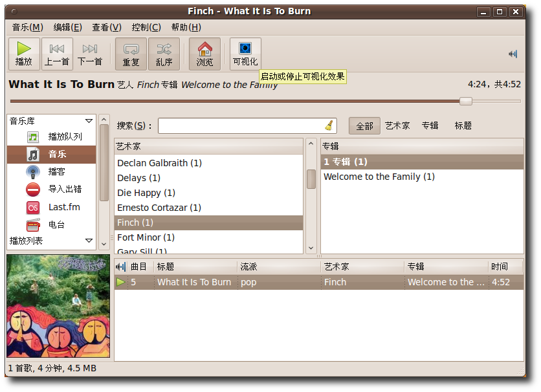The width and height of the screenshot is (541, 392).
Task: Click the elapsed time label 4:24
Action: [x=477, y=85]
